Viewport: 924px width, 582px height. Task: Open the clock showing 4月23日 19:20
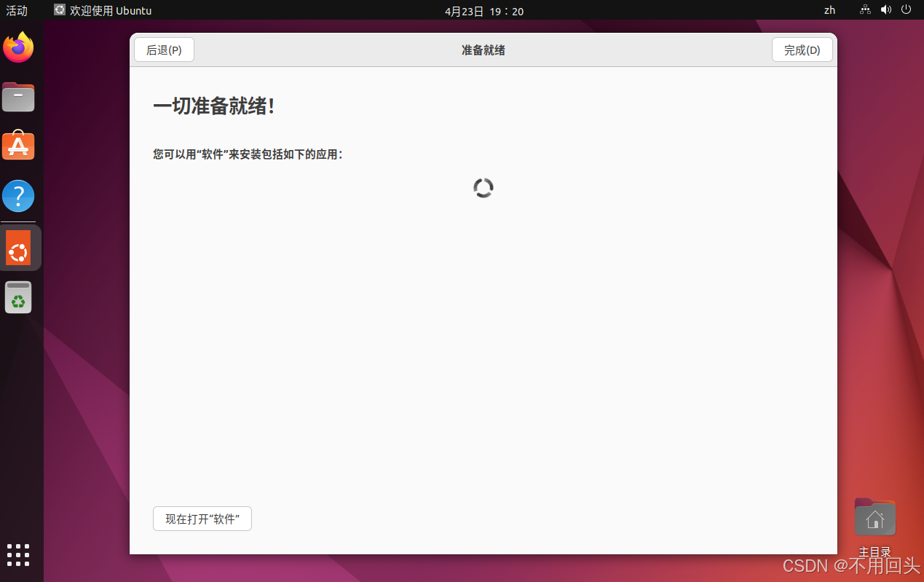pos(484,11)
